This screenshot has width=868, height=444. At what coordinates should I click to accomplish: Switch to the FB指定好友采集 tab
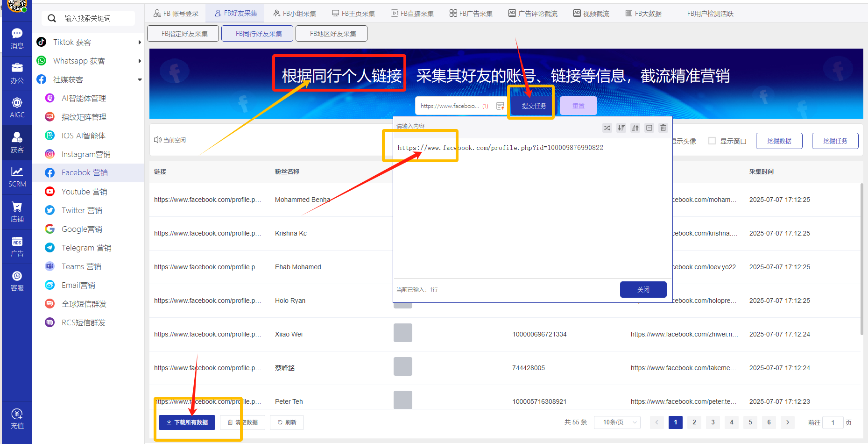[183, 33]
